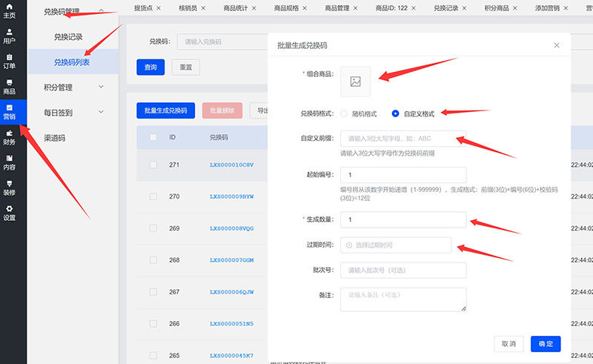Open the 商品 products sidebar icon
The height and width of the screenshot is (364, 593).
10,87
